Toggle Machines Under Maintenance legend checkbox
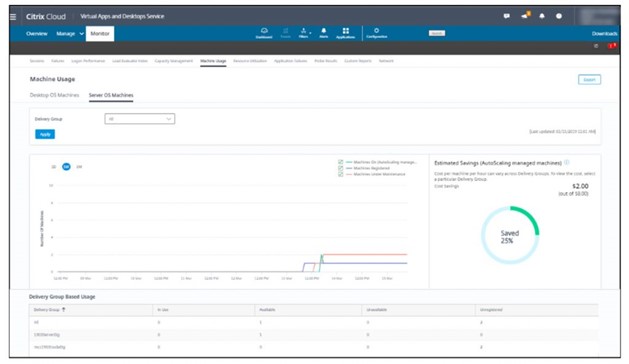Image resolution: width=629 pixels, height=364 pixels. pos(340,174)
